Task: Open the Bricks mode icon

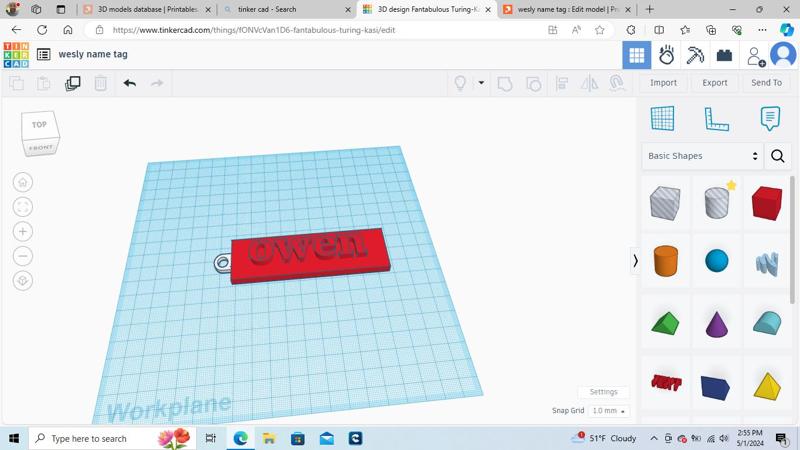Action: tap(724, 55)
